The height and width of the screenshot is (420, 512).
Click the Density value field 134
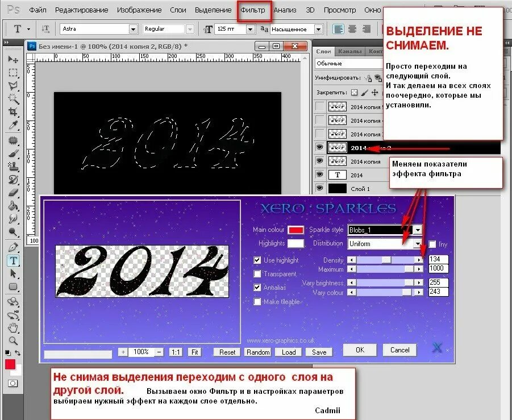click(x=438, y=259)
